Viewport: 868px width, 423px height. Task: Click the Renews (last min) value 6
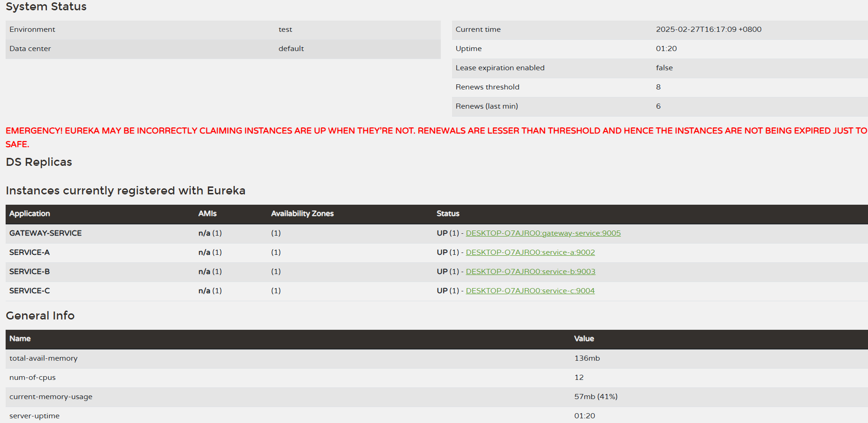pos(658,106)
